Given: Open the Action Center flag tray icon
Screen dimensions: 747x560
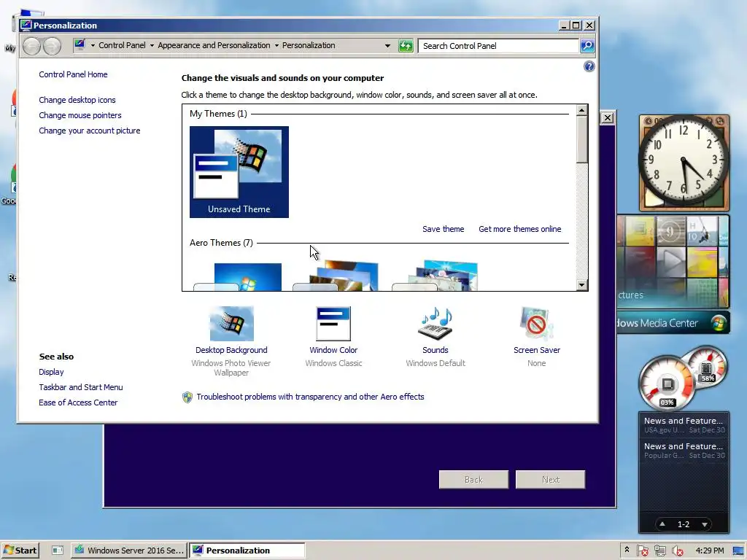Looking at the screenshot, I should 642,551.
